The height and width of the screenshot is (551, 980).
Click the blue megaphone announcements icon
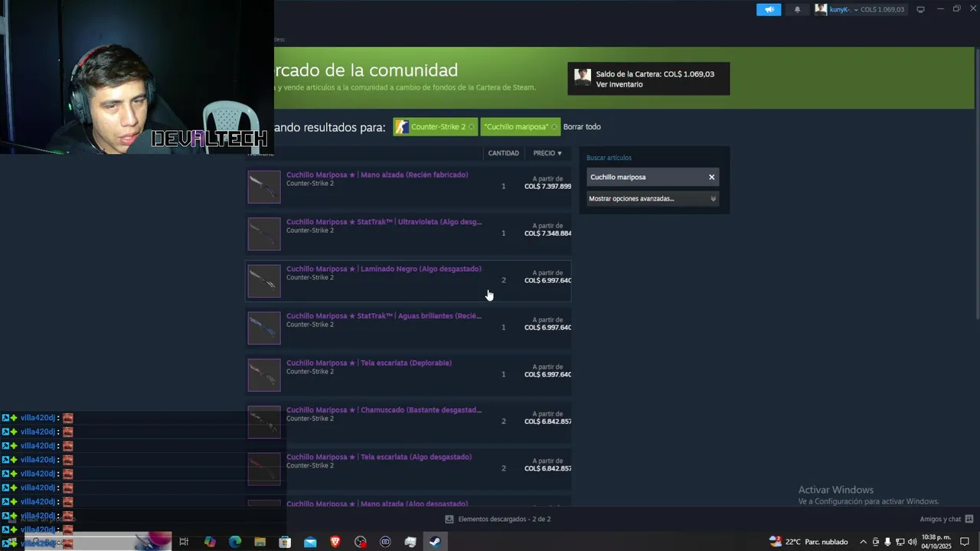click(769, 9)
